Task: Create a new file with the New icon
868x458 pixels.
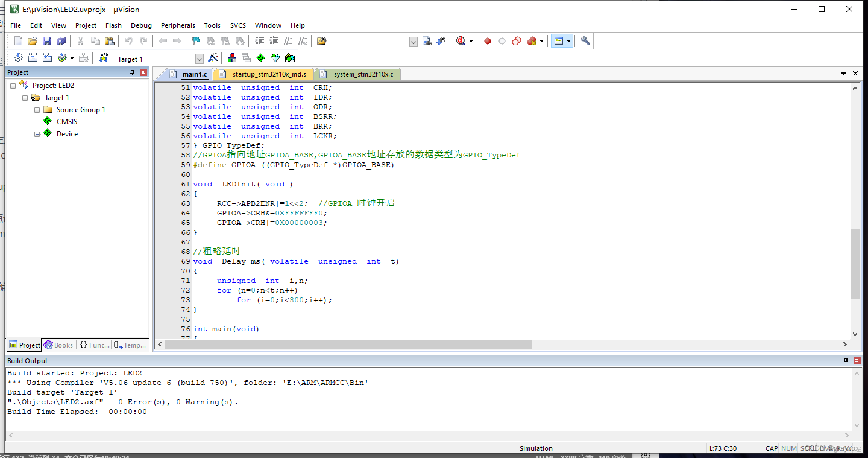Action: click(x=18, y=41)
